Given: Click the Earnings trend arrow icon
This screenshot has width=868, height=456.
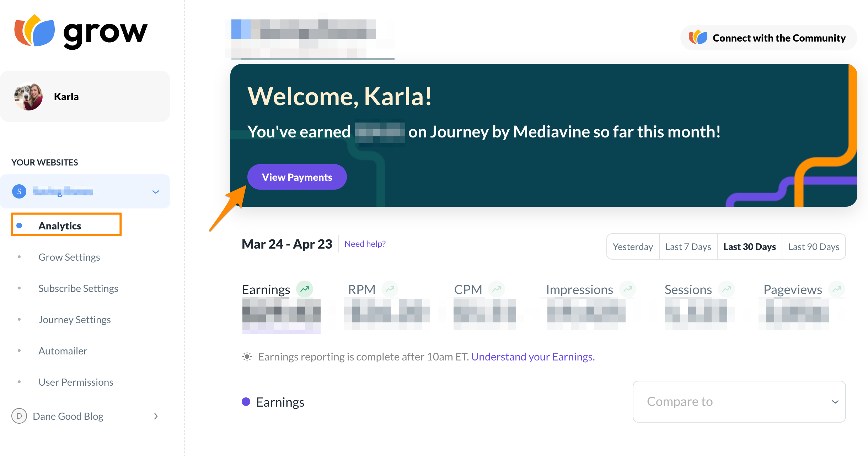Looking at the screenshot, I should click(305, 289).
